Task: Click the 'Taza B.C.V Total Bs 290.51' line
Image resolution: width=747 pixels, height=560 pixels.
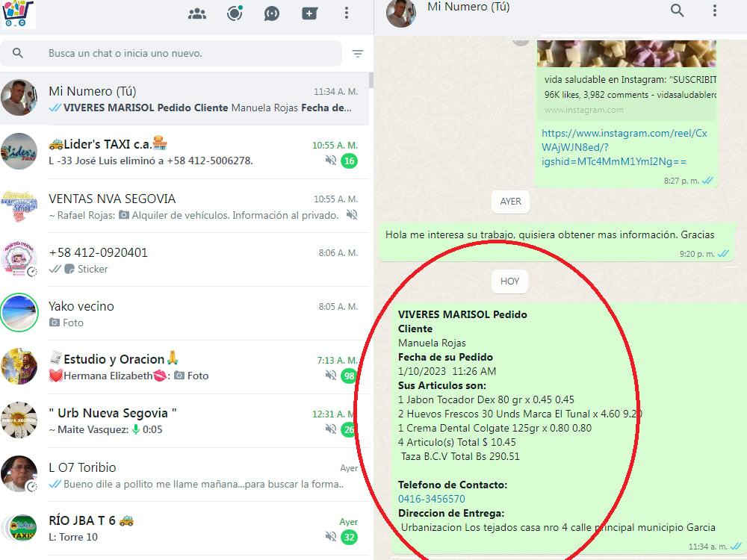Action: 460,457
